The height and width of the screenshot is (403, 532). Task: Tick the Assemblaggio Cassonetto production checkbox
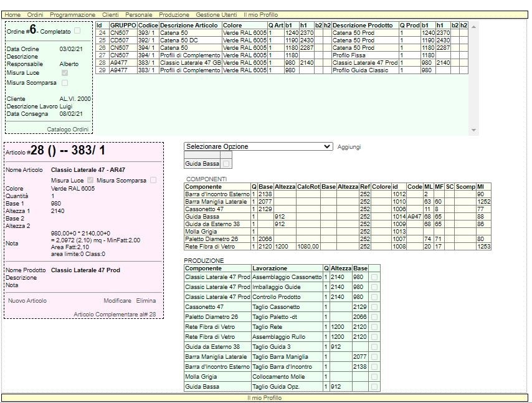click(374, 277)
